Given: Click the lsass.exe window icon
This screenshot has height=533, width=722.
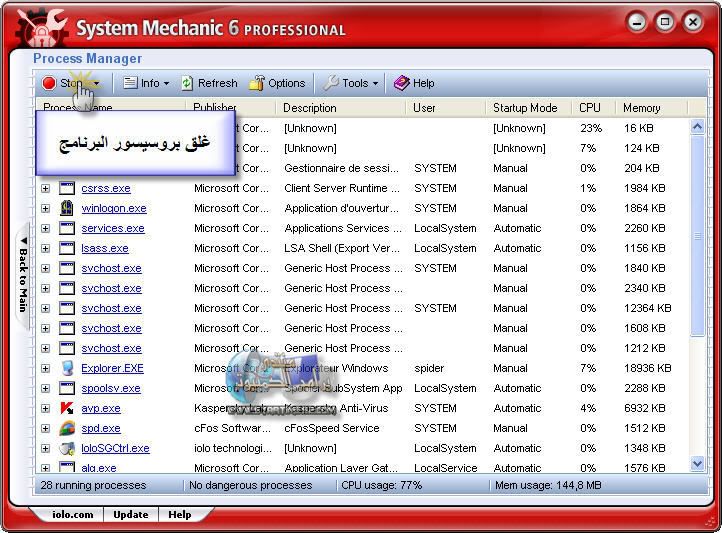Looking at the screenshot, I should pyautogui.click(x=67, y=249).
